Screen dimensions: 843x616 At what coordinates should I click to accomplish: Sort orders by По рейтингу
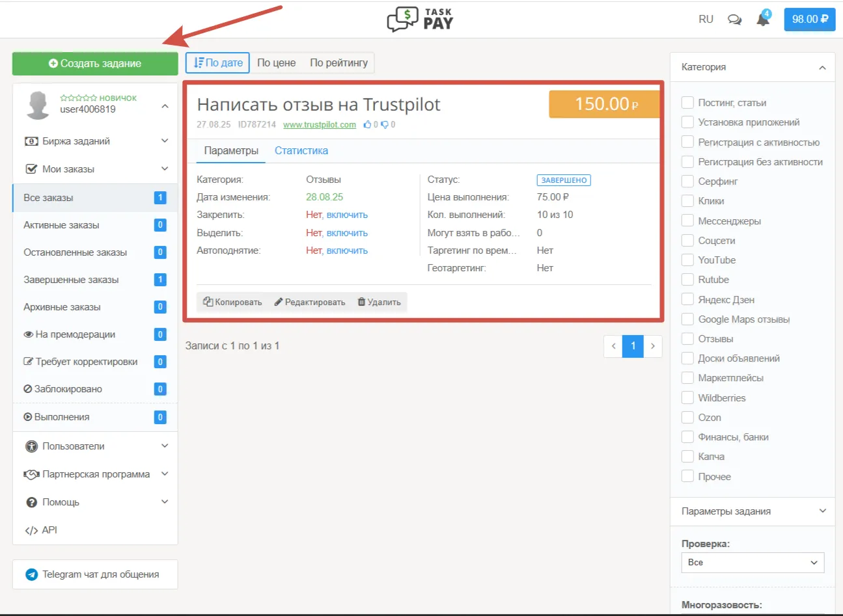339,63
